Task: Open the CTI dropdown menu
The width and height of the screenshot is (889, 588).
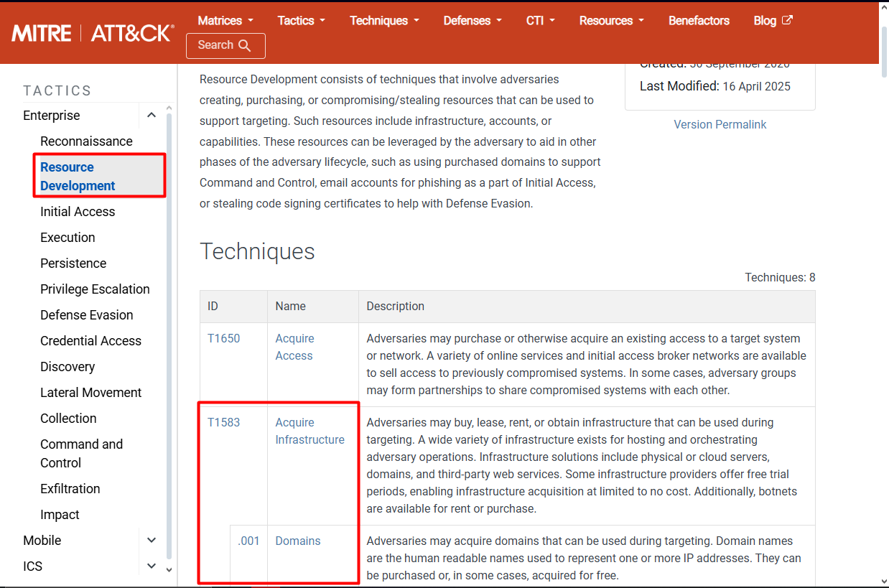Action: point(541,20)
